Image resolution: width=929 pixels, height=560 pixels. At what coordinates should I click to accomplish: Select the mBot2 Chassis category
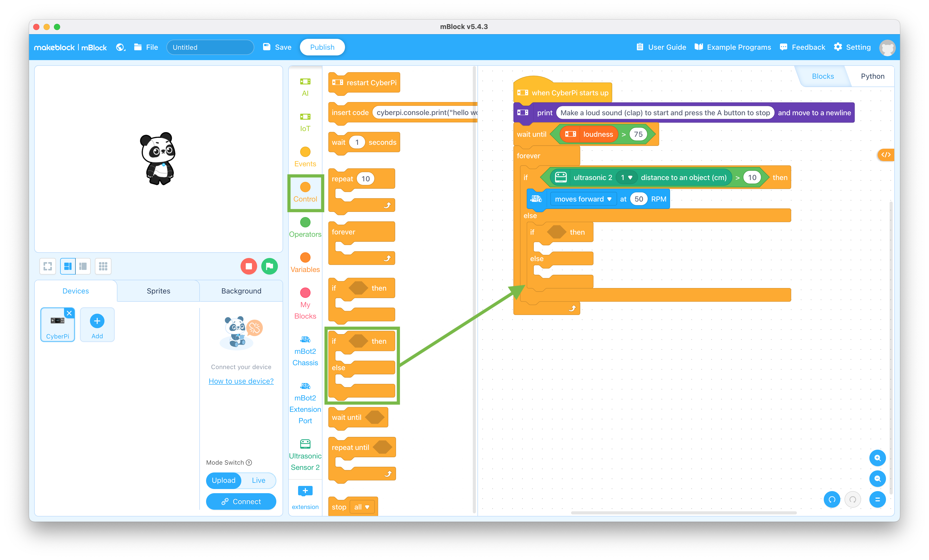pyautogui.click(x=305, y=350)
